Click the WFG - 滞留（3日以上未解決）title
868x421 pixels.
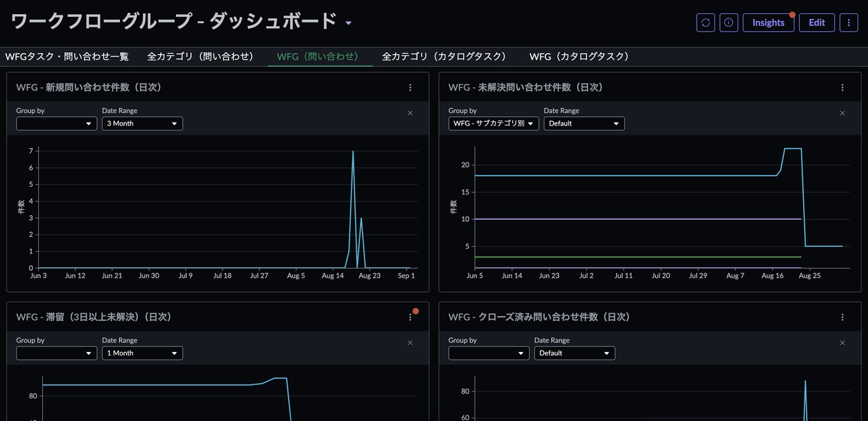coord(94,317)
